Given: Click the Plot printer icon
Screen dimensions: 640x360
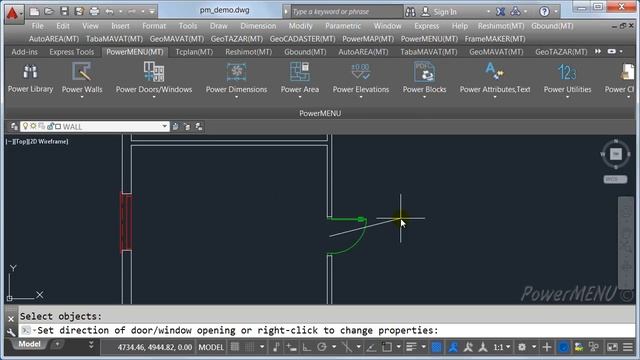Looking at the screenshot, I should point(94,11).
